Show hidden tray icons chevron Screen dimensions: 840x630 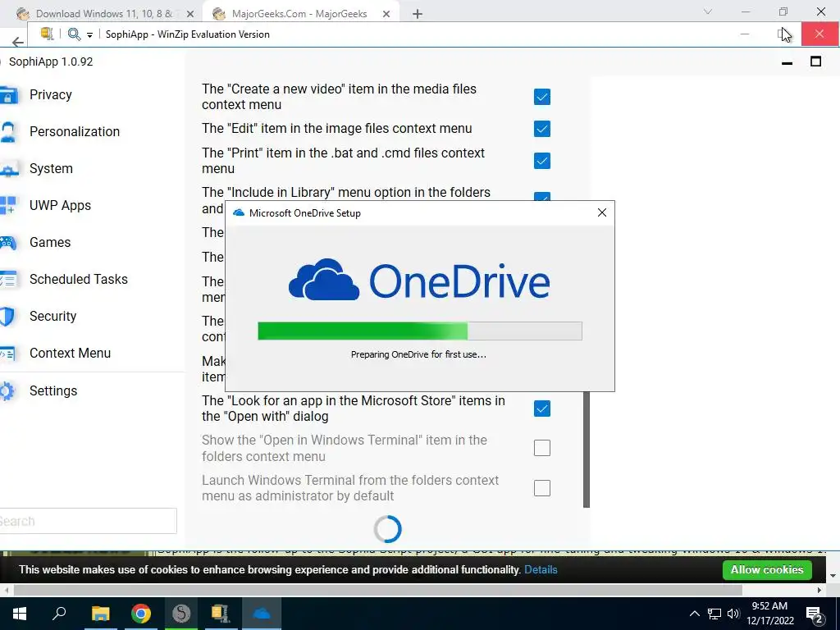(x=694, y=614)
